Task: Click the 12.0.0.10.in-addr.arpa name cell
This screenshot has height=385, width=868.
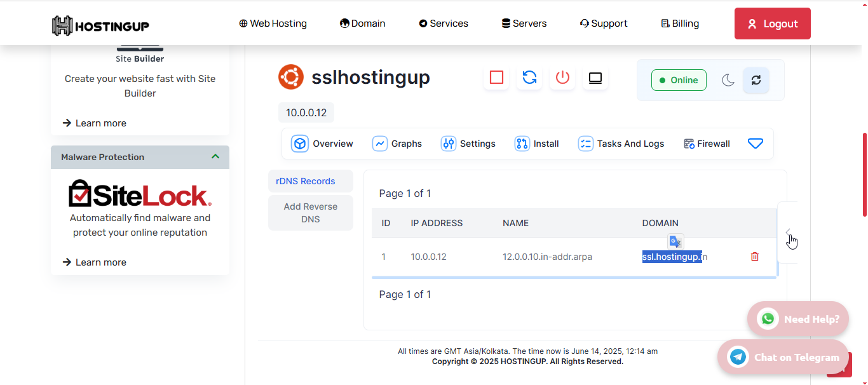Action: 548,257
